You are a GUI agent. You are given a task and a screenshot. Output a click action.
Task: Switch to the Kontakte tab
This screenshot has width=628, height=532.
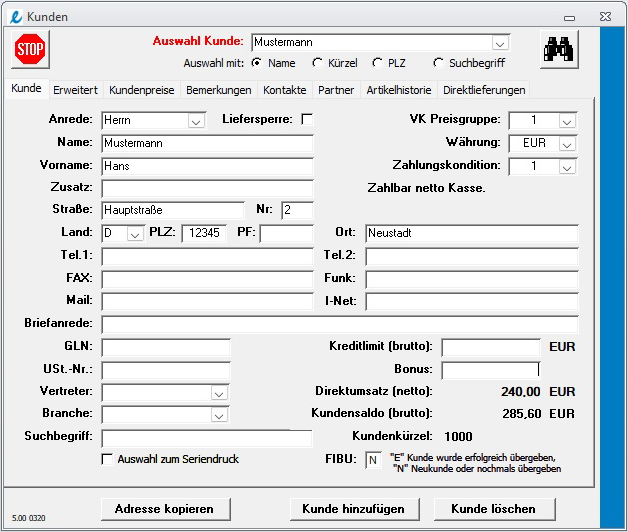[x=285, y=90]
